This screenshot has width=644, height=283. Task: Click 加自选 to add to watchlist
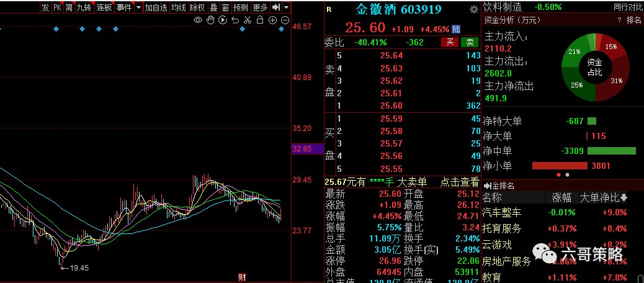156,7
